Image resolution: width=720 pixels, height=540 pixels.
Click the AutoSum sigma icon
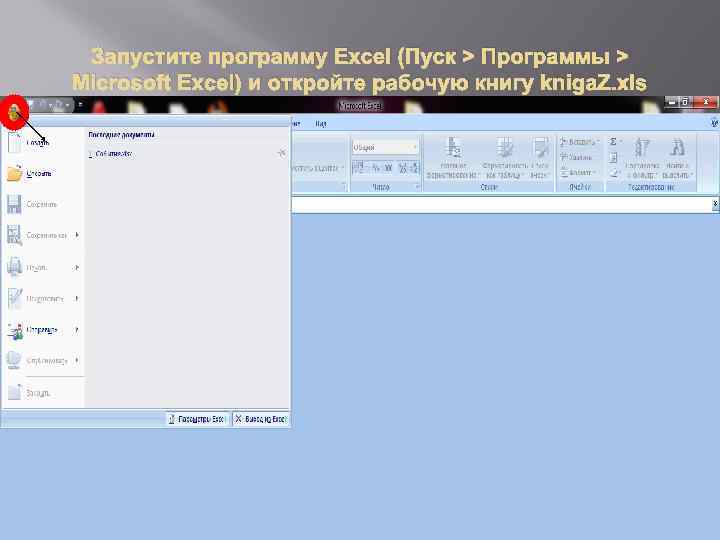click(613, 142)
